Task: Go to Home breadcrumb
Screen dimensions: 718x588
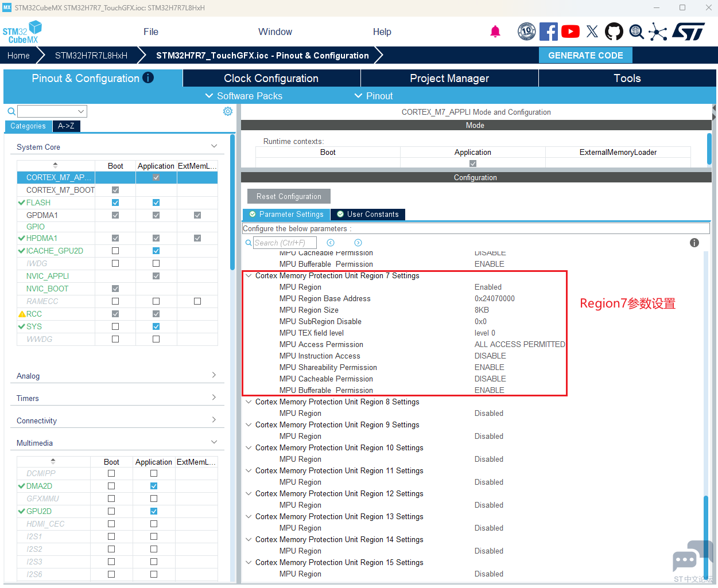Action: coord(18,56)
